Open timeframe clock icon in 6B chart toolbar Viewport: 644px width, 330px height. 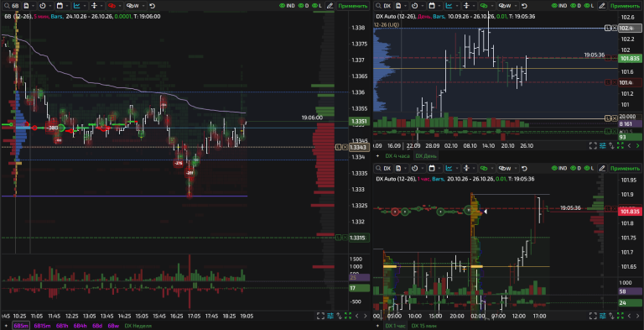pos(42,6)
